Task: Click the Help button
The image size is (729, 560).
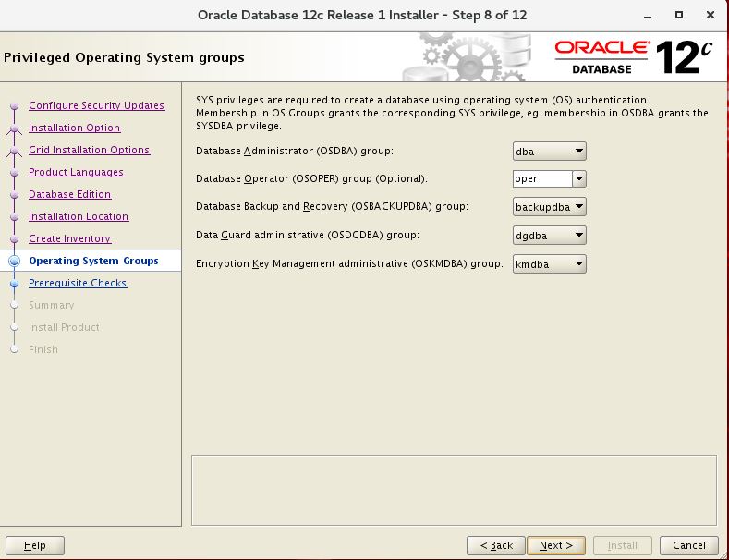Action: pyautogui.click(x=35, y=545)
